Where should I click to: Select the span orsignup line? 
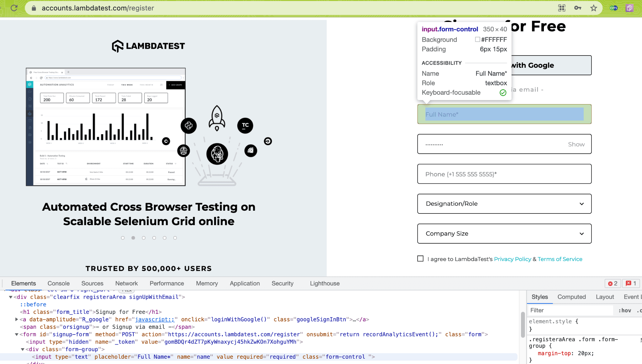click(107, 327)
